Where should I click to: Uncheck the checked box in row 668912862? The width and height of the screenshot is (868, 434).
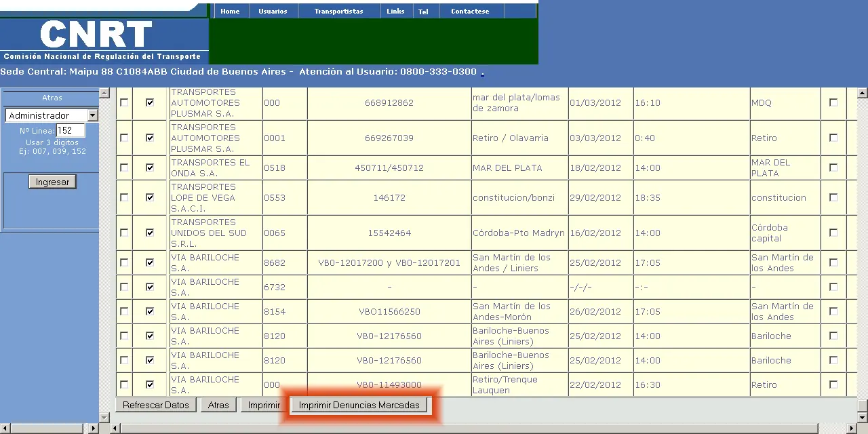pos(150,102)
